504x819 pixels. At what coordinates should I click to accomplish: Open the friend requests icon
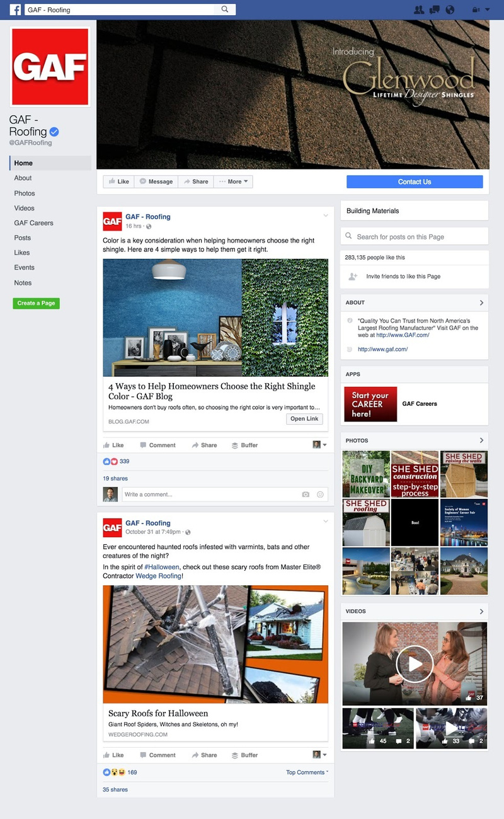pos(420,10)
